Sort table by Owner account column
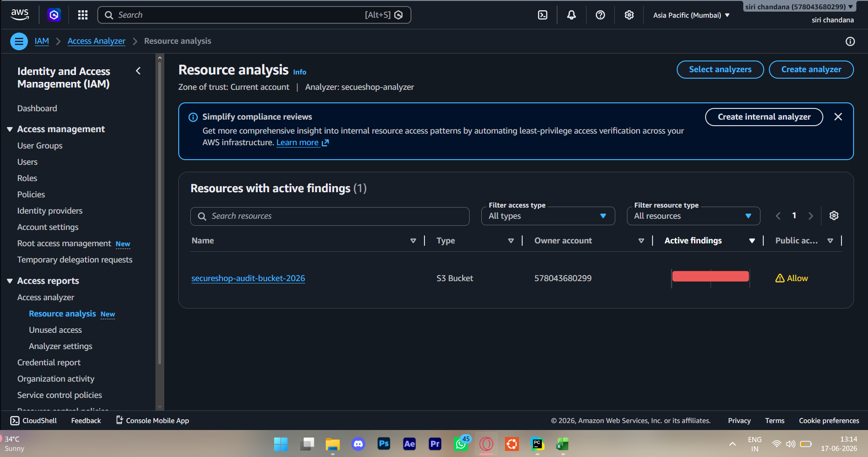868x457 pixels. [641, 241]
